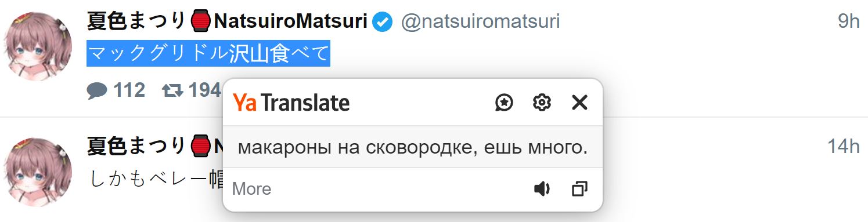Click the @natsuiromatsuri handle
Viewport: 868px width, 222px height.
[481, 22]
